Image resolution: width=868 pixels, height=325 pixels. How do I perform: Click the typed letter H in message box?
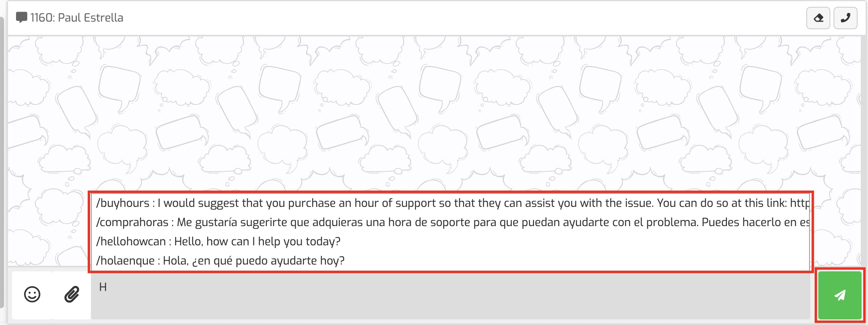pos(103,287)
